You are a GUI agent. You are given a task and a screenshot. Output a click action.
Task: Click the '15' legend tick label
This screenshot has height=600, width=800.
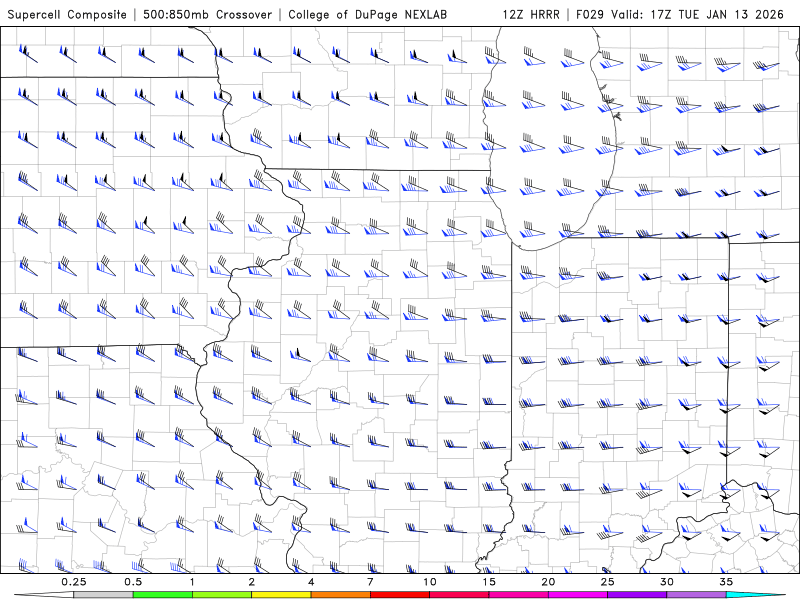(x=489, y=582)
